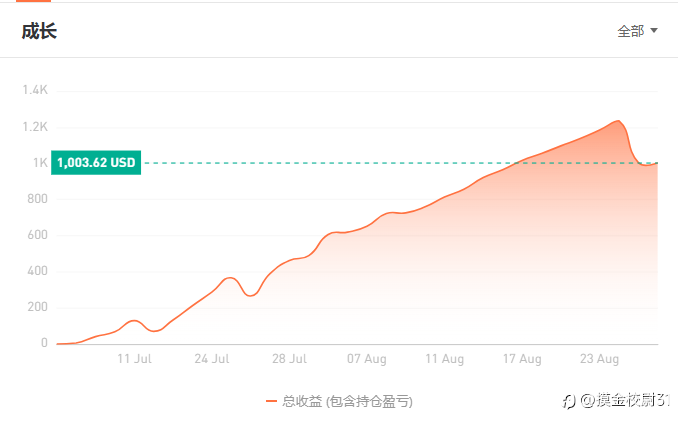Select the 17 Aug date tick

pos(522,359)
